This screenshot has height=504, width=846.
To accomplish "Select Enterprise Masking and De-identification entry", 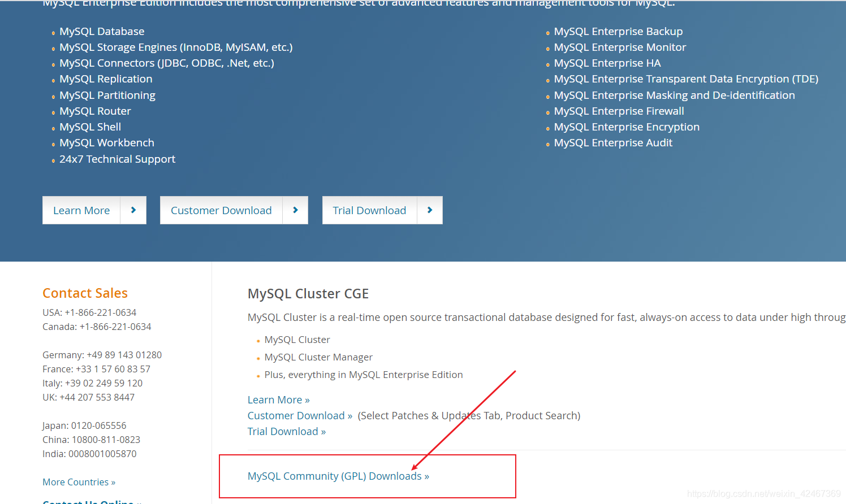I will pyautogui.click(x=674, y=95).
